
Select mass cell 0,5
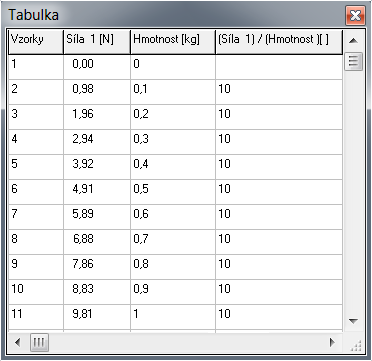point(173,192)
